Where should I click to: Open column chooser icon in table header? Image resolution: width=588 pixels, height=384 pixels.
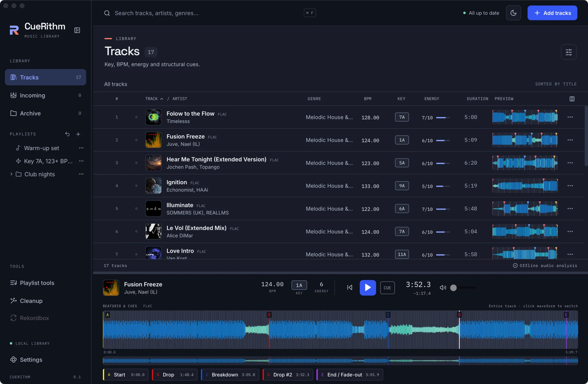point(572,99)
